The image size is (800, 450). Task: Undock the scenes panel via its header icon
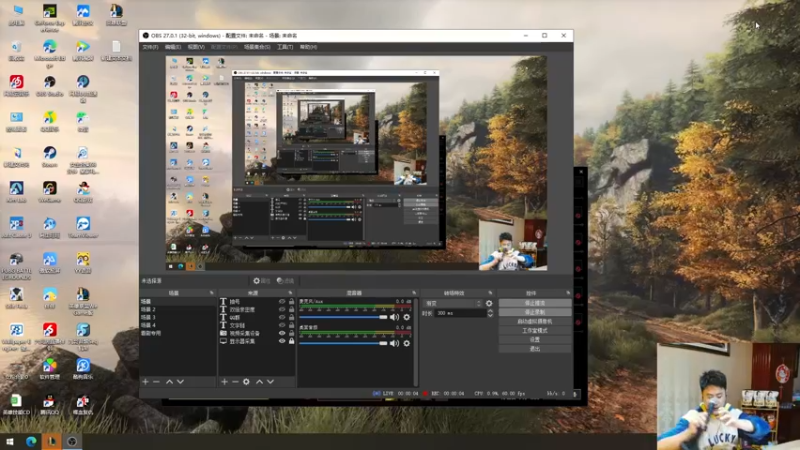pos(212,293)
